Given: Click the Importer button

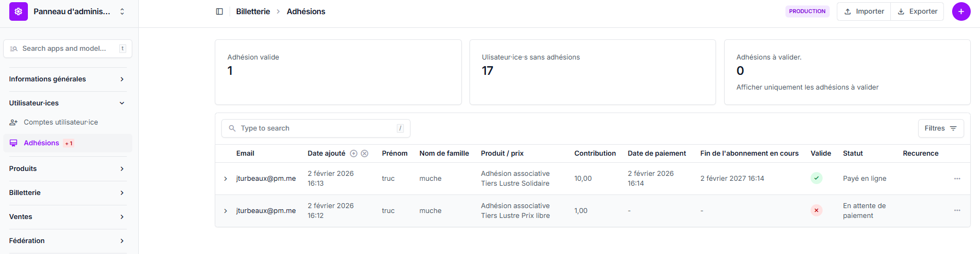Looking at the screenshot, I should tap(864, 11).
